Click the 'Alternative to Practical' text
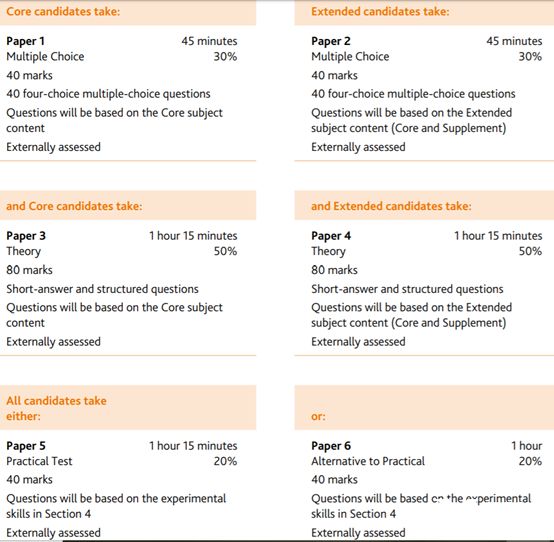The width and height of the screenshot is (554, 542). coord(368,461)
